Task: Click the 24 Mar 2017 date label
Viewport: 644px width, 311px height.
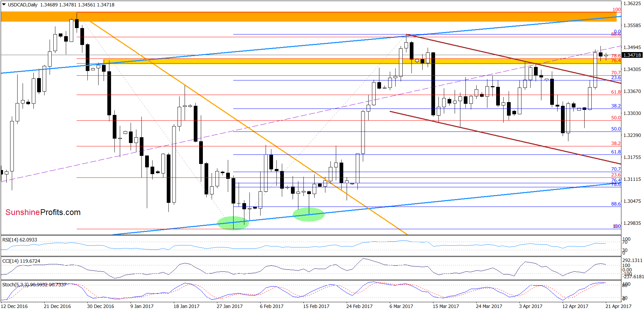Action: [x=489, y=306]
